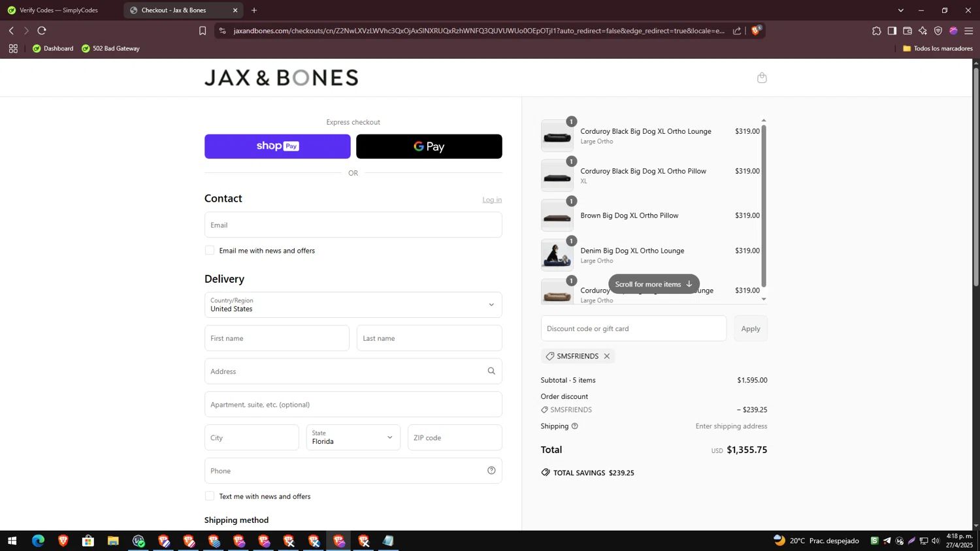The height and width of the screenshot is (551, 980).
Task: Pay with Shop Pay button
Action: (278, 146)
